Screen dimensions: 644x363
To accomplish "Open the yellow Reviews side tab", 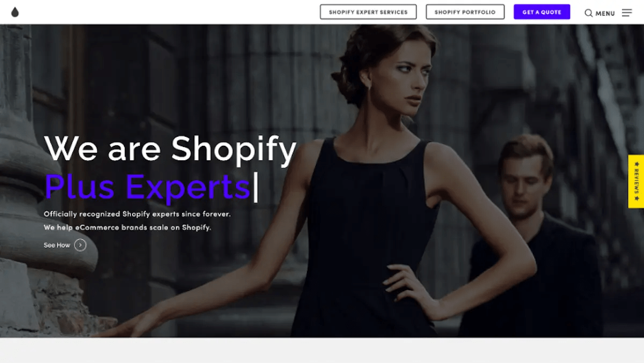I will (636, 181).
